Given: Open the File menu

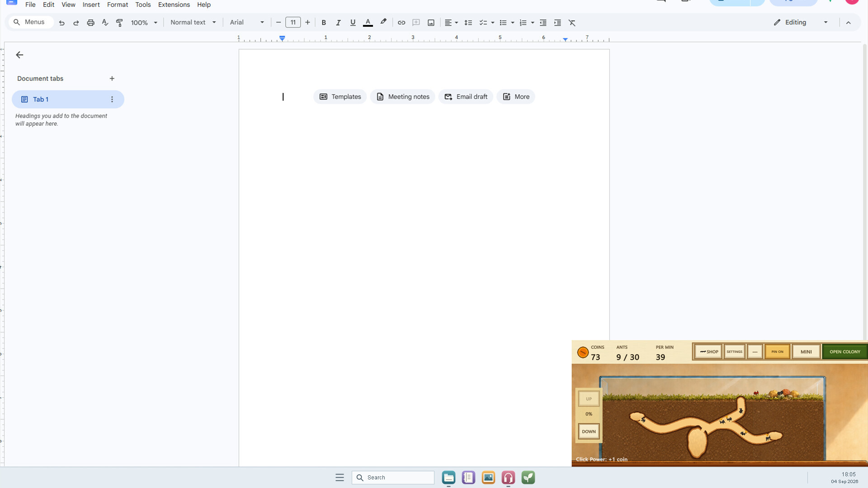Looking at the screenshot, I should coord(30,5).
